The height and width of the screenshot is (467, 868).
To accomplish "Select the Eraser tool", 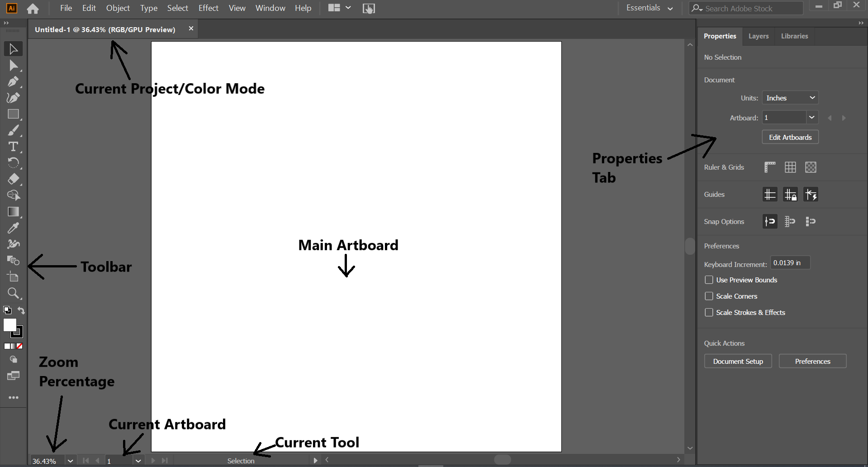I will pos(13,179).
